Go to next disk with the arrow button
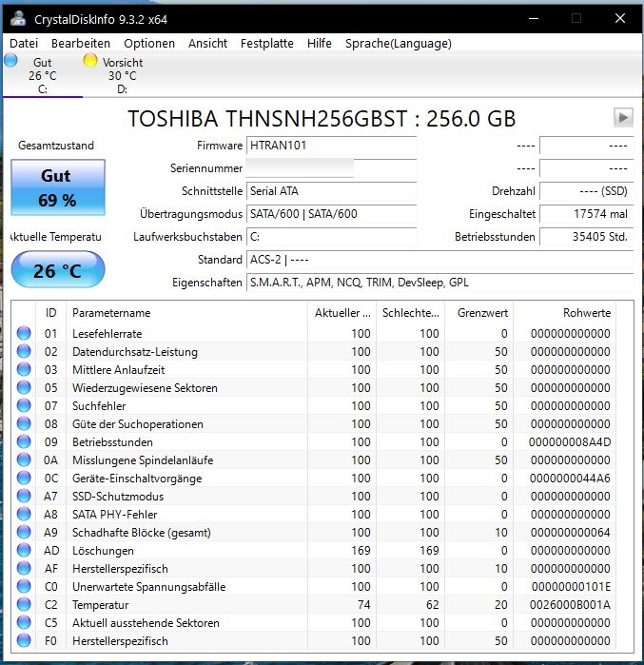The width and height of the screenshot is (644, 665). 623,117
